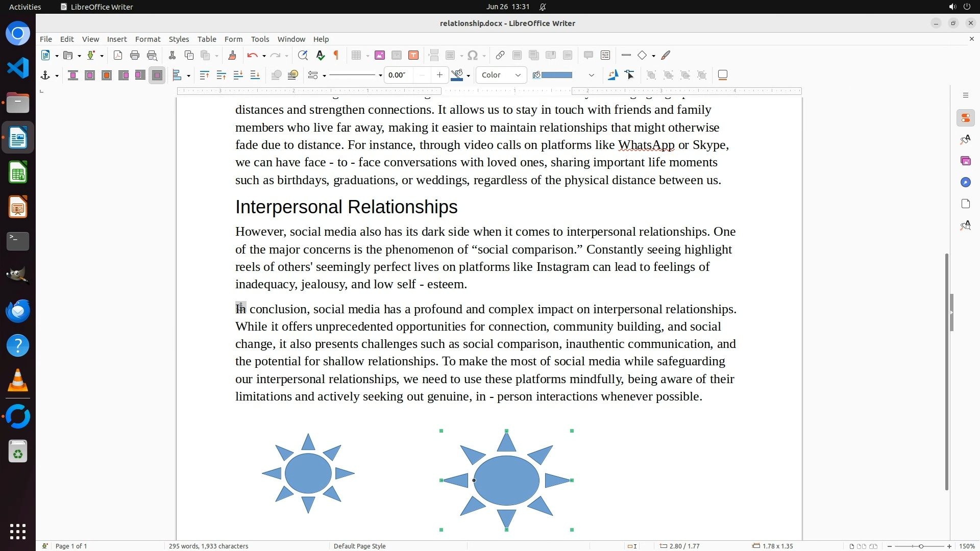Viewport: 980px width, 551px height.
Task: Increase line width with plus button
Action: pyautogui.click(x=439, y=76)
